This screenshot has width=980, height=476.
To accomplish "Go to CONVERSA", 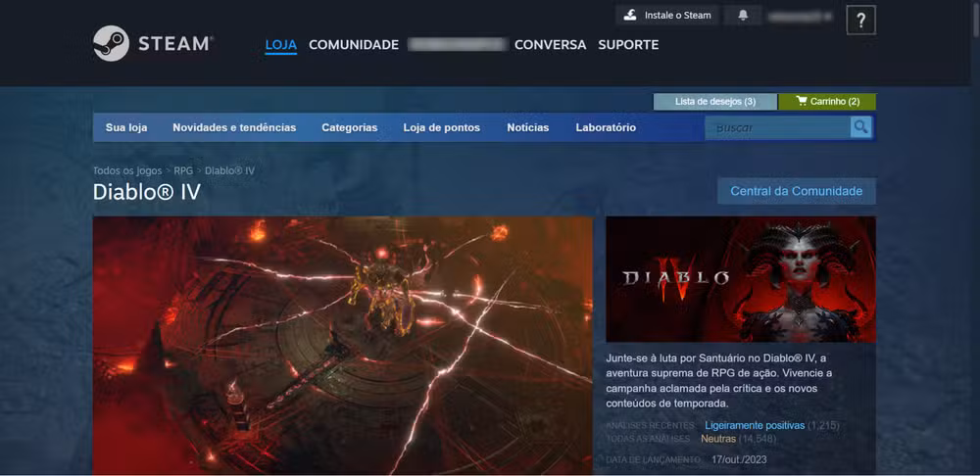I will tap(550, 45).
